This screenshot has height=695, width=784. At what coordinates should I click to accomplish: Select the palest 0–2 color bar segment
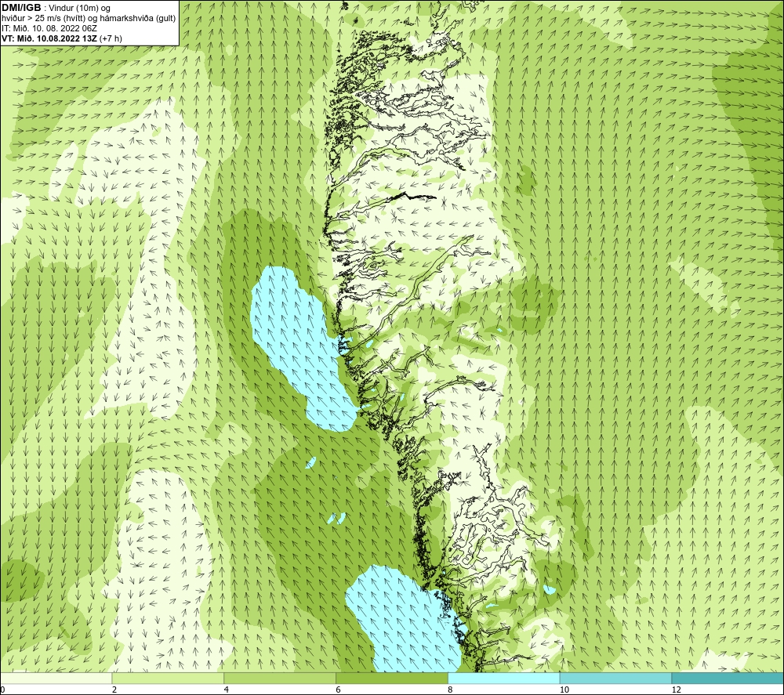point(56,678)
